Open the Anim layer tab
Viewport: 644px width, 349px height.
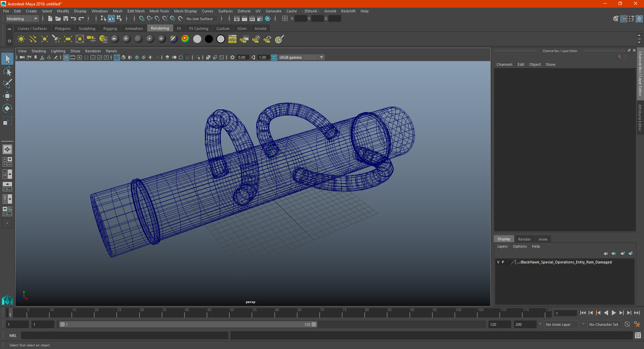coord(543,239)
